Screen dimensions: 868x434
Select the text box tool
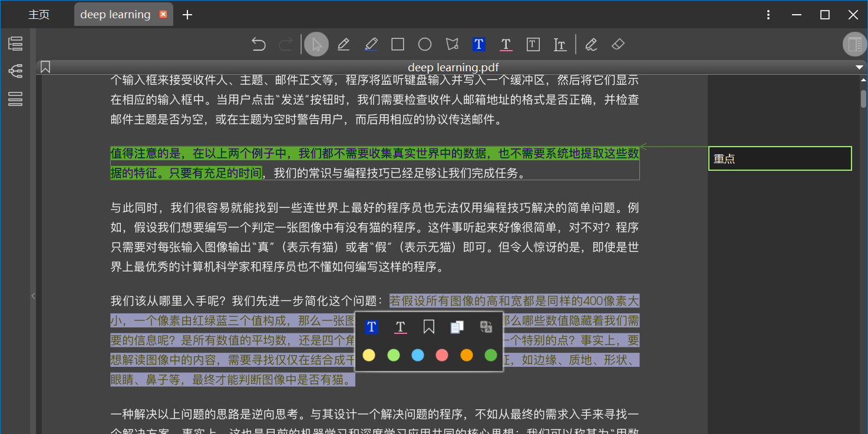click(x=533, y=44)
